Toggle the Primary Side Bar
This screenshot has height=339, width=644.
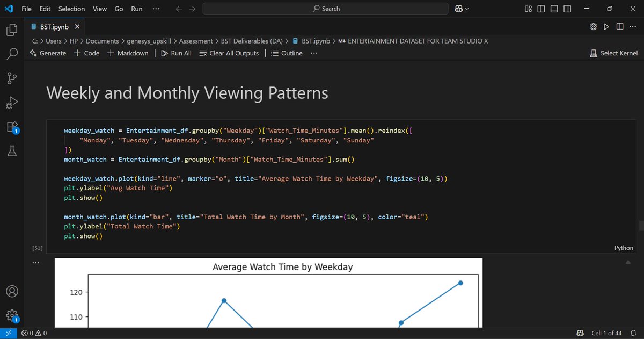tap(541, 9)
